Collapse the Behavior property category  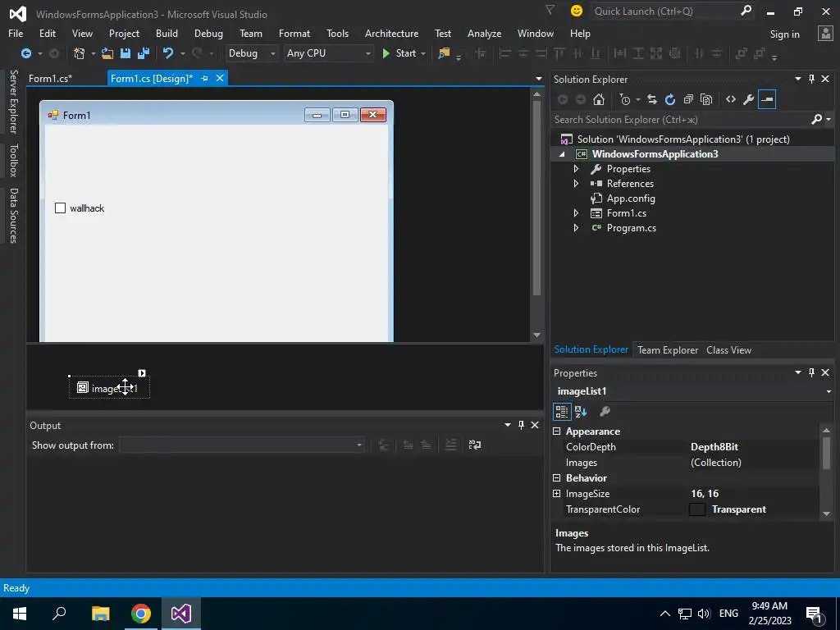pyautogui.click(x=557, y=478)
